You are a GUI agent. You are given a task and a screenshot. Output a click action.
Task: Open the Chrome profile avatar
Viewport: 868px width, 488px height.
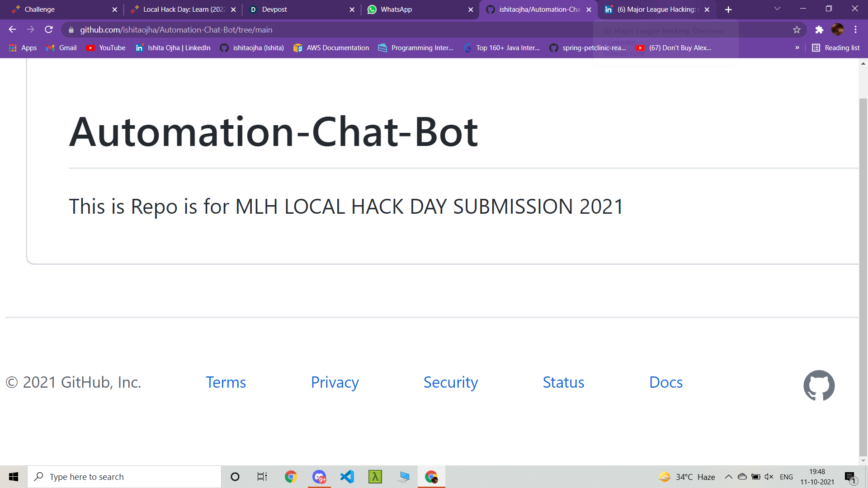pyautogui.click(x=837, y=30)
